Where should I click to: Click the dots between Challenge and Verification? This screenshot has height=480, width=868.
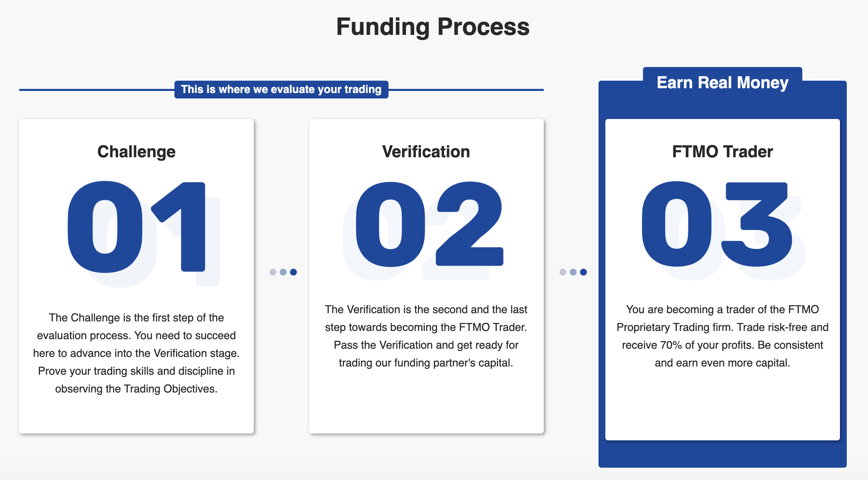pos(283,272)
